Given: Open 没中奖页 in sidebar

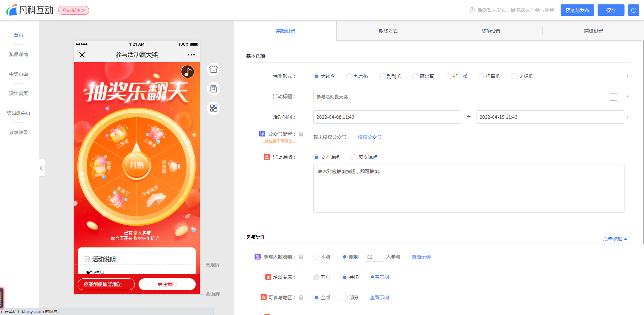Looking at the screenshot, I should 18,93.
